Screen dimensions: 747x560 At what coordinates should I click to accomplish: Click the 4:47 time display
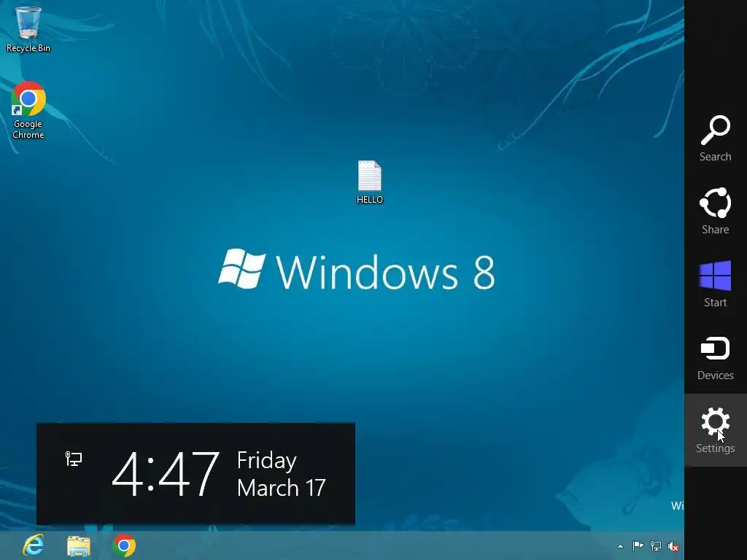[x=166, y=474]
